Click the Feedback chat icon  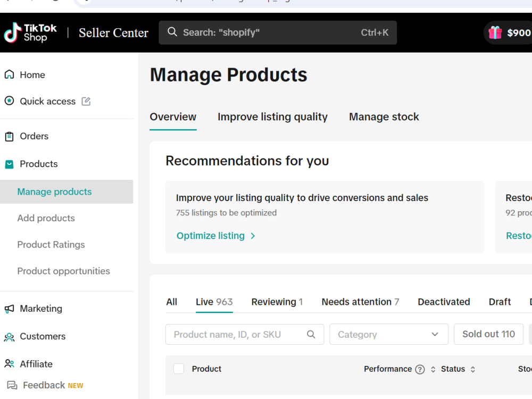pos(12,385)
